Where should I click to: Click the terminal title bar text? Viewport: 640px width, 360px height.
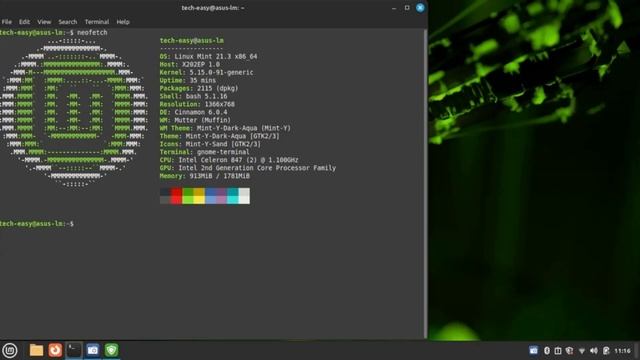(x=213, y=8)
